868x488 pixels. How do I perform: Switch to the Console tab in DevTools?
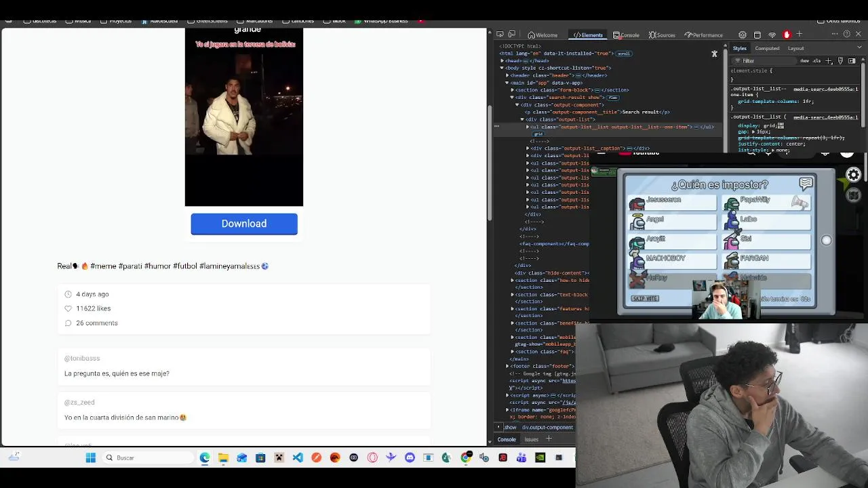tap(626, 35)
